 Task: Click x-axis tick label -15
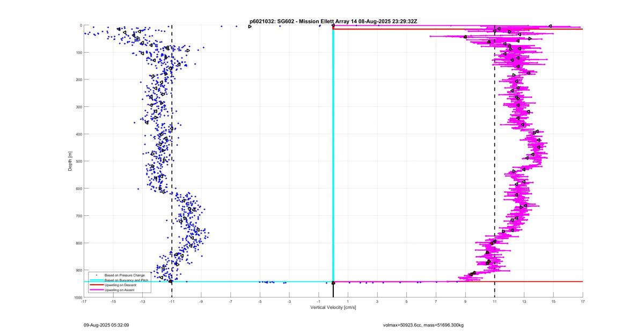pyautogui.click(x=113, y=302)
